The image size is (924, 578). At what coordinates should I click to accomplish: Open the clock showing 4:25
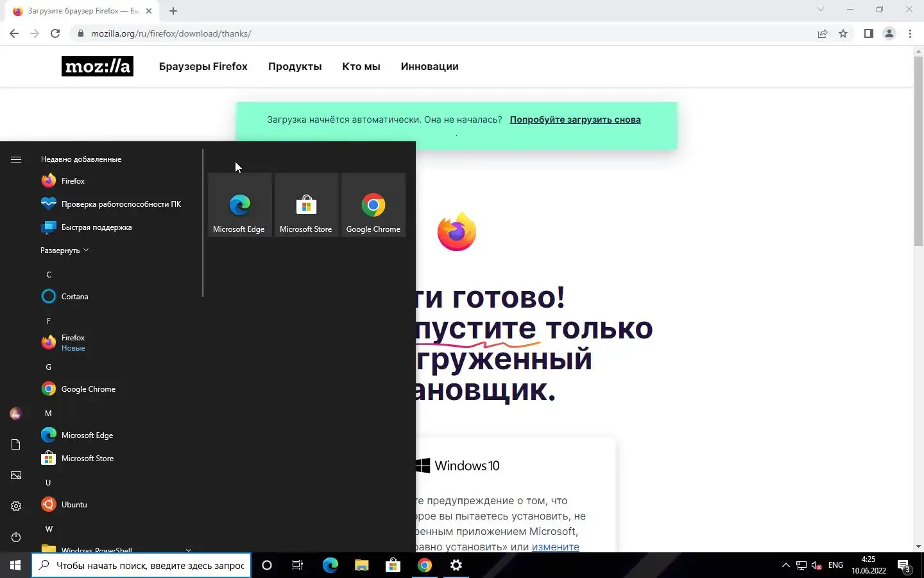[x=869, y=565]
